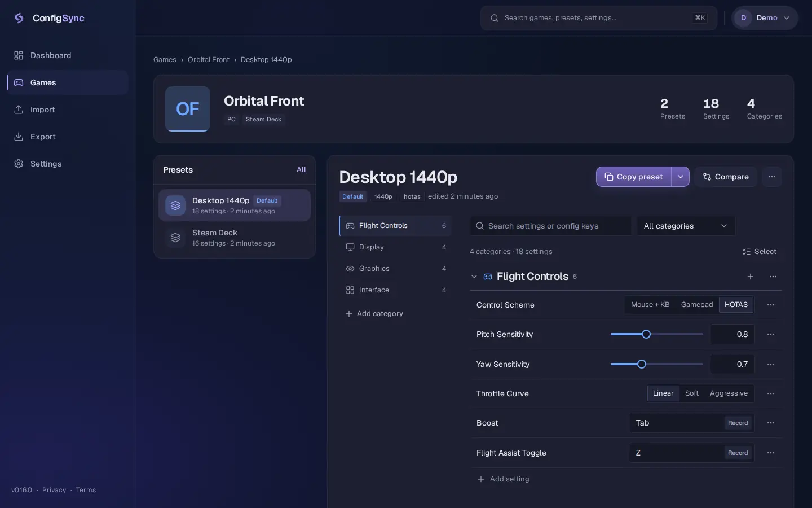Focus the search settings or config keys field

550,226
